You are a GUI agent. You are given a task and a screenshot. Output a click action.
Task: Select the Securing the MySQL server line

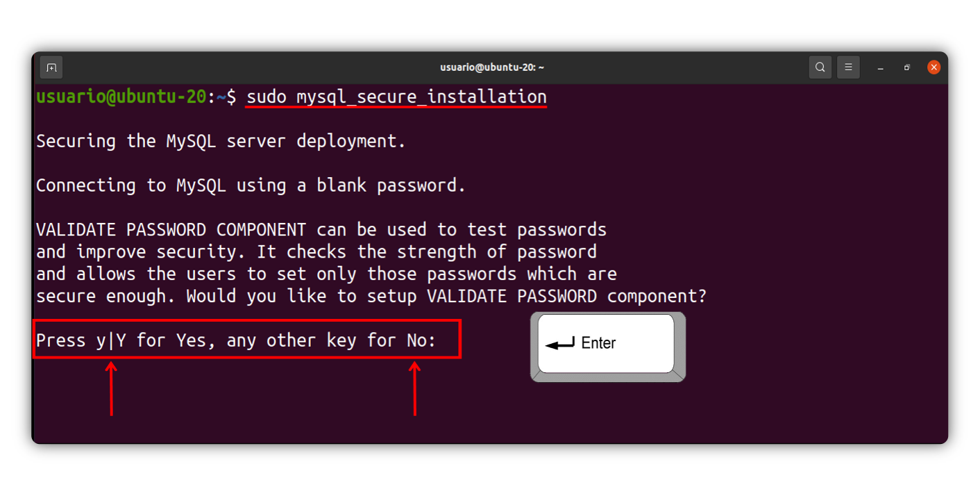pos(222,140)
